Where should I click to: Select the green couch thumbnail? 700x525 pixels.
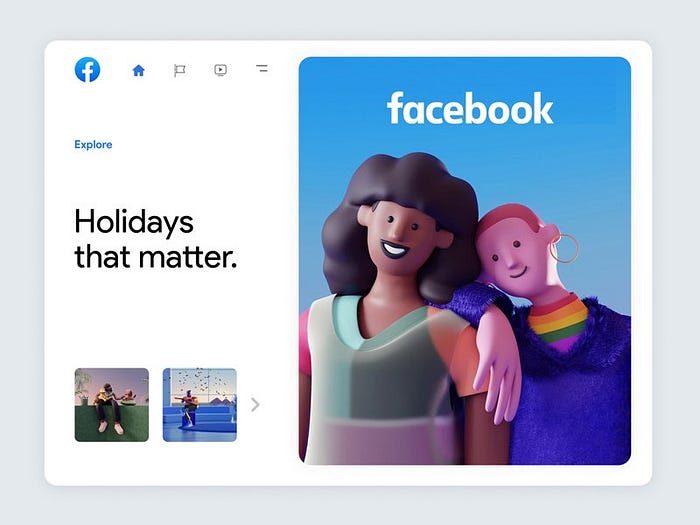point(112,405)
